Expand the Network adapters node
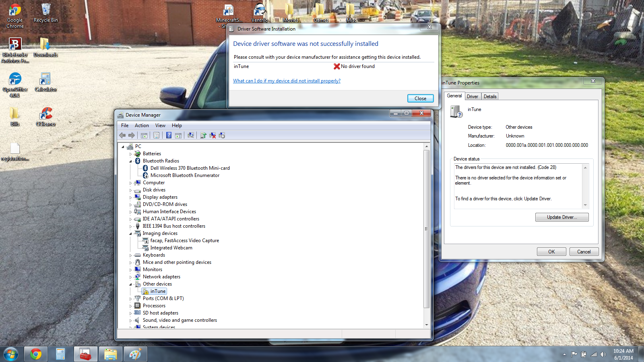 (130, 277)
